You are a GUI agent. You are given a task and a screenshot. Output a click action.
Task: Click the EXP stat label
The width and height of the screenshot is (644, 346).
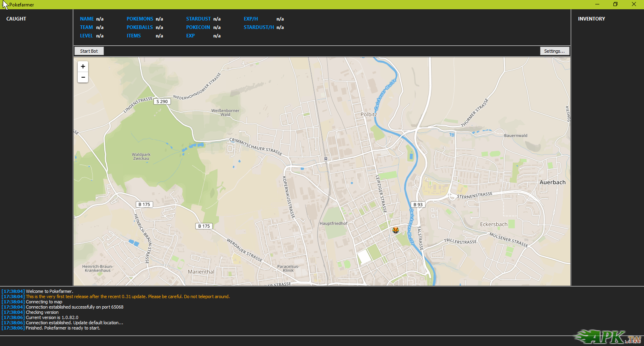point(190,36)
